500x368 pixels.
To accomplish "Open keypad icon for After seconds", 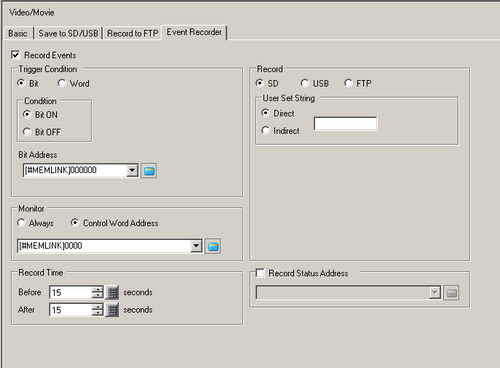I will [112, 310].
